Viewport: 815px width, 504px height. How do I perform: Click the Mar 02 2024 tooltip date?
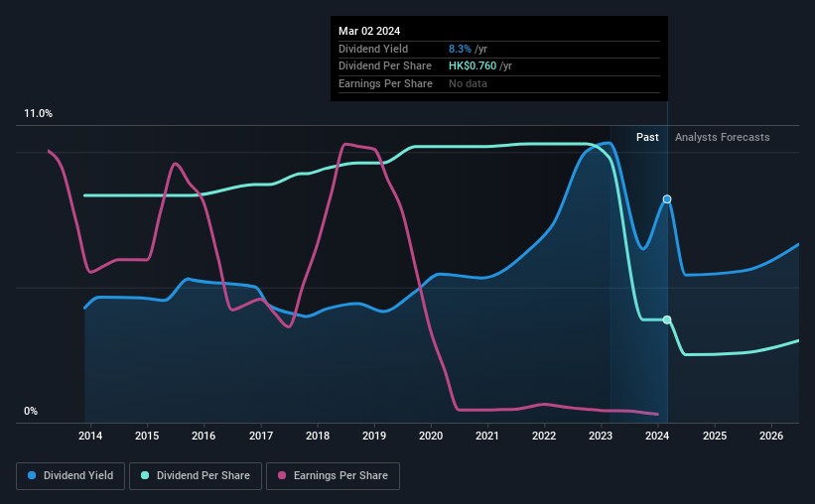tap(369, 31)
